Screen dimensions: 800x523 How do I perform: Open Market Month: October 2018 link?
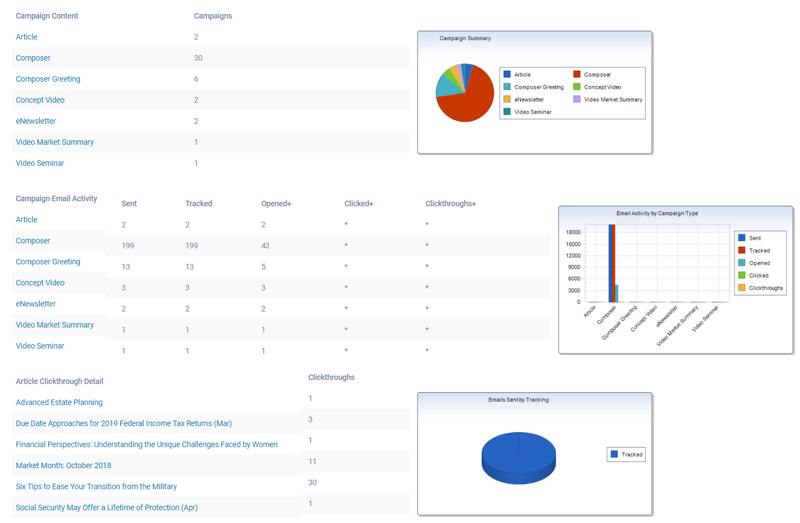click(x=63, y=465)
